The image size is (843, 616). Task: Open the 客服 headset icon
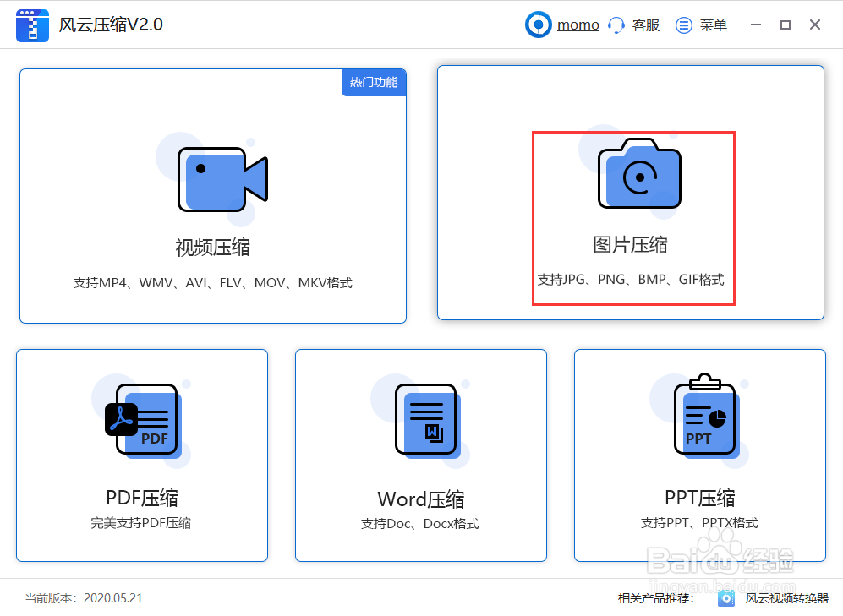(616, 25)
